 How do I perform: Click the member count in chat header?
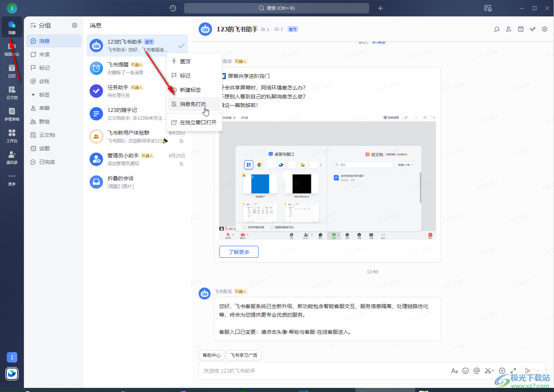point(265,29)
